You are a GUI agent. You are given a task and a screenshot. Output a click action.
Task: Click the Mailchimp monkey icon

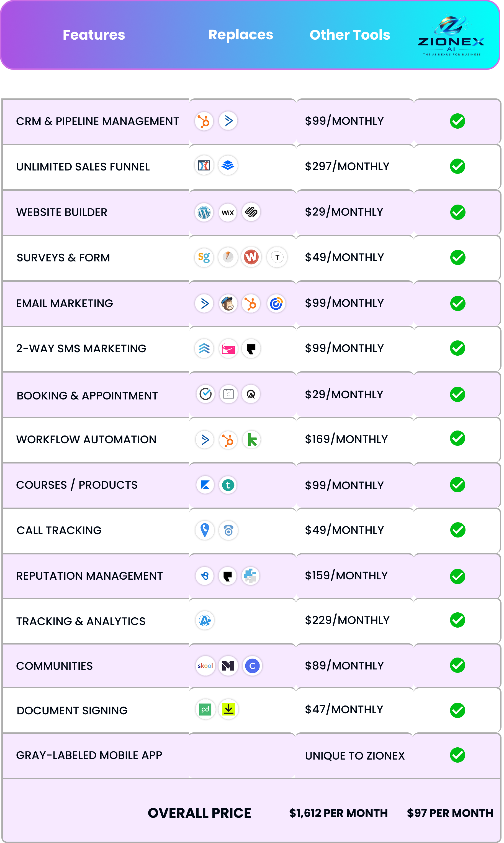pyautogui.click(x=228, y=304)
